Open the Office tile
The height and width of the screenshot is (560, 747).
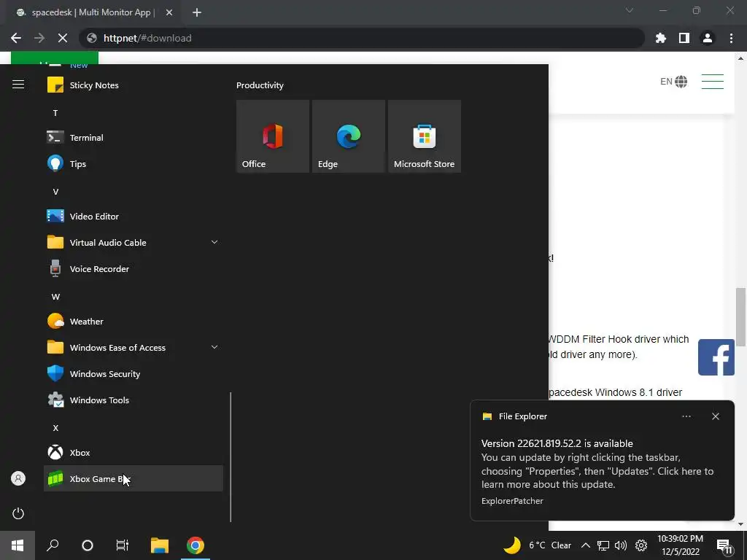pyautogui.click(x=273, y=136)
